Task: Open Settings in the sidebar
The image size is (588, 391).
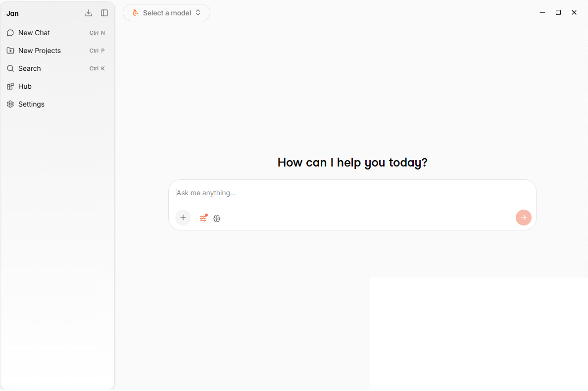Action: click(56, 104)
